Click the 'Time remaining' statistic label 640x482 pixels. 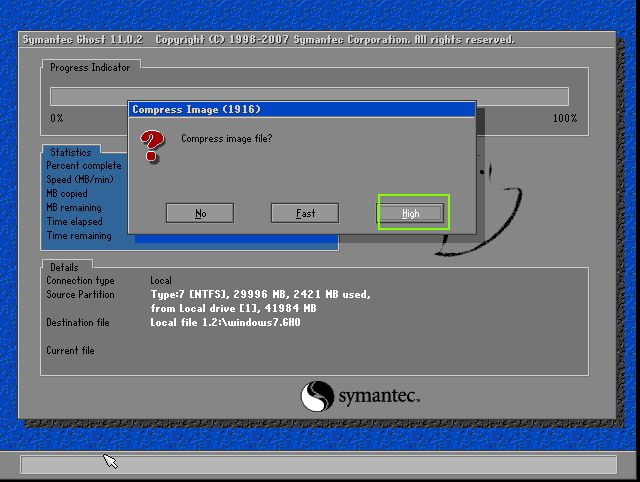tap(79, 235)
